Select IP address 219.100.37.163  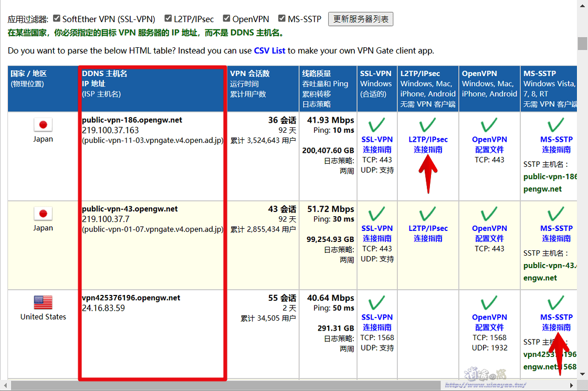[110, 130]
